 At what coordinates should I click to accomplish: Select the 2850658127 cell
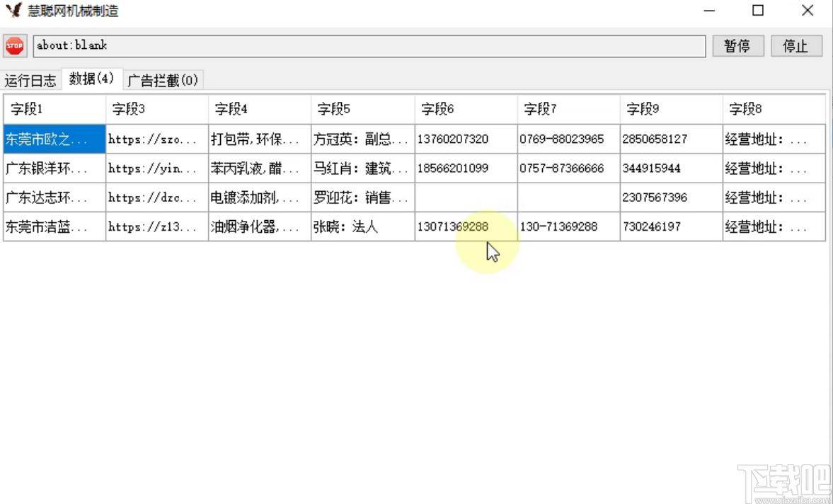[x=672, y=139]
